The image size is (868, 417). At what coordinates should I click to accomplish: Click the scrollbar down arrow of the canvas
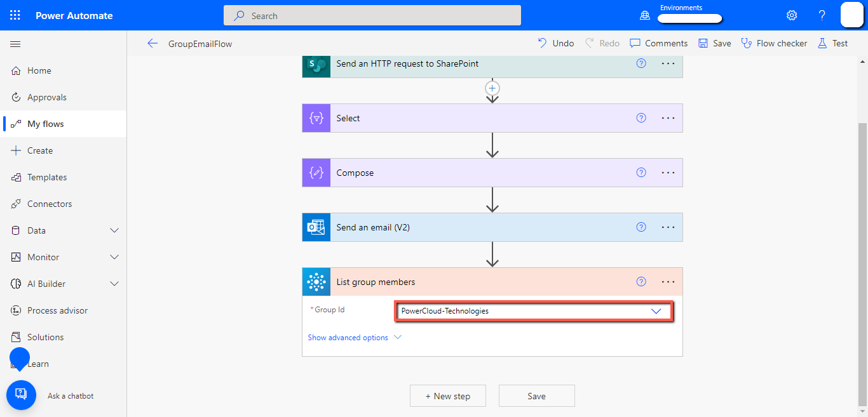click(x=862, y=411)
